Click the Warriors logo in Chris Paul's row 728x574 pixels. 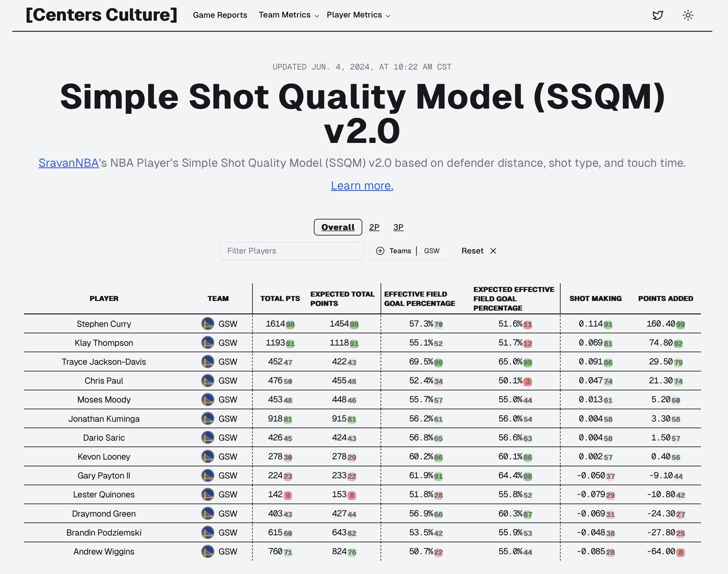(207, 380)
